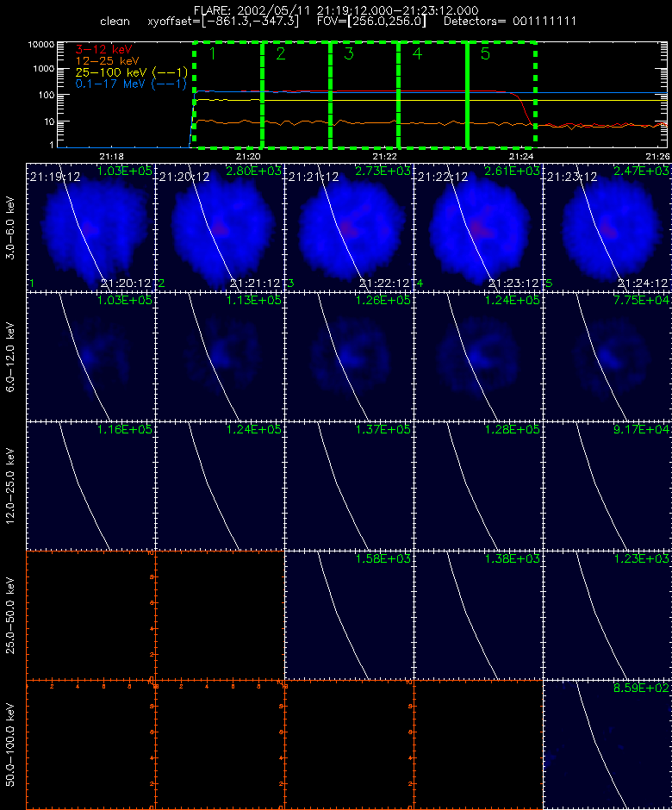Open the 12.0-25.0 keV image labeled 1.28E+05
This screenshot has width=672, height=810.
tap(478, 486)
